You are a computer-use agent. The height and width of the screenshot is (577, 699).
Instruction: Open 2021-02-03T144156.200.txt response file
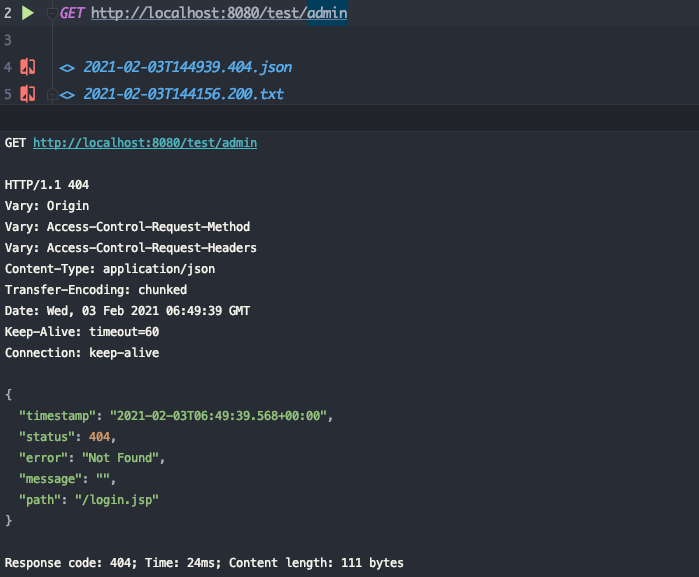(x=184, y=94)
